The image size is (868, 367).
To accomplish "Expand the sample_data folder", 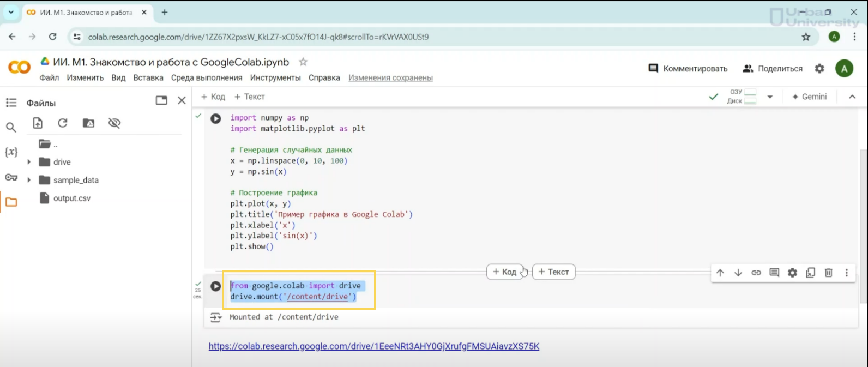I will pos(29,180).
